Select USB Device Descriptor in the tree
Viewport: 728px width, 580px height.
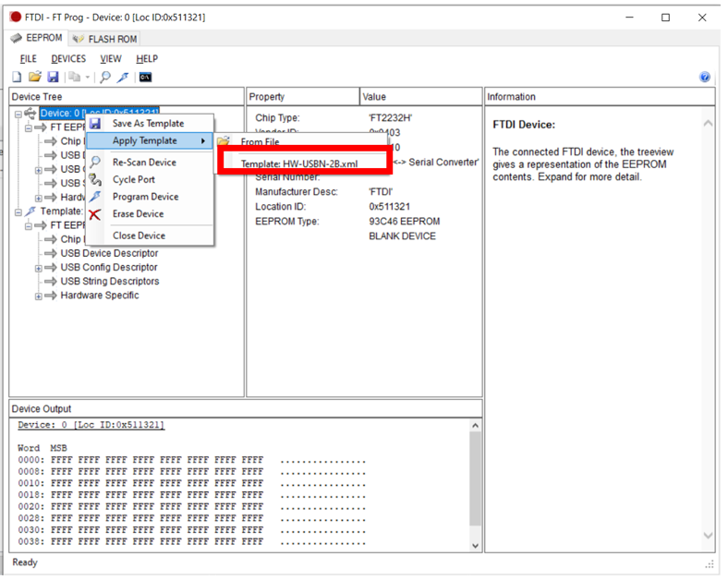coord(109,253)
